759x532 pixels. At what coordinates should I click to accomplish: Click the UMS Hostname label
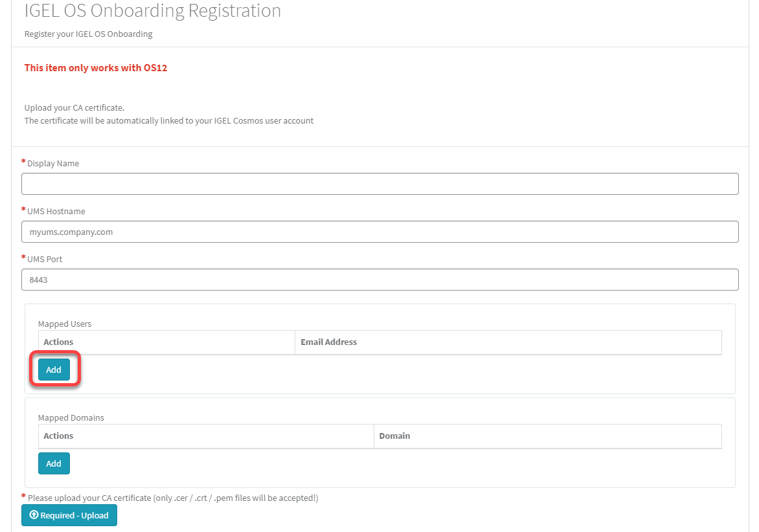(x=55, y=211)
